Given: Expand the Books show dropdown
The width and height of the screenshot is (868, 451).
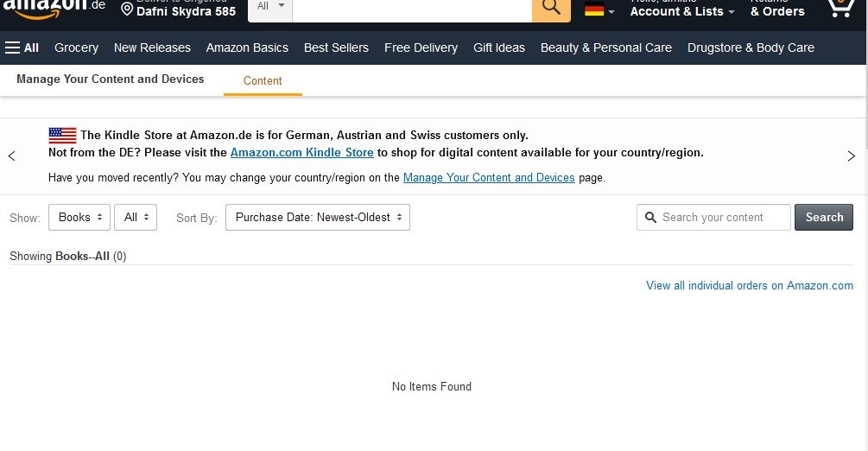Looking at the screenshot, I should point(79,217).
